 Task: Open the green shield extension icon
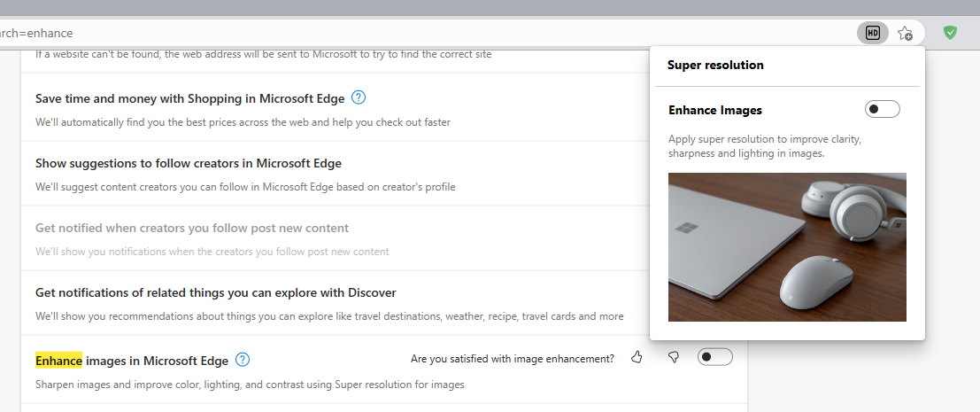950,33
